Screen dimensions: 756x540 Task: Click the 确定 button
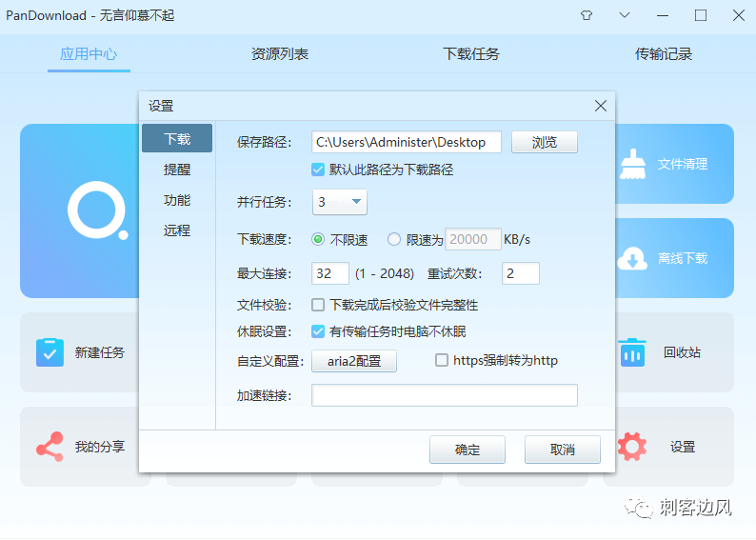click(468, 450)
